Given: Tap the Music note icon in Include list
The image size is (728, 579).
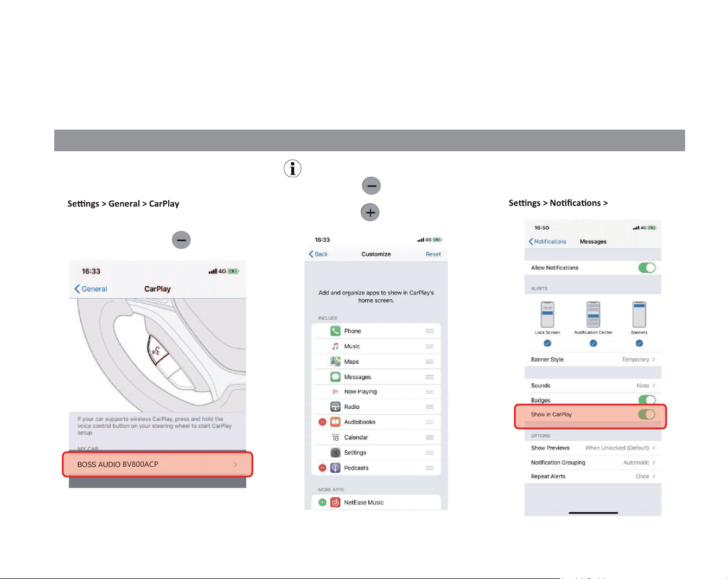Looking at the screenshot, I should pyautogui.click(x=335, y=346).
